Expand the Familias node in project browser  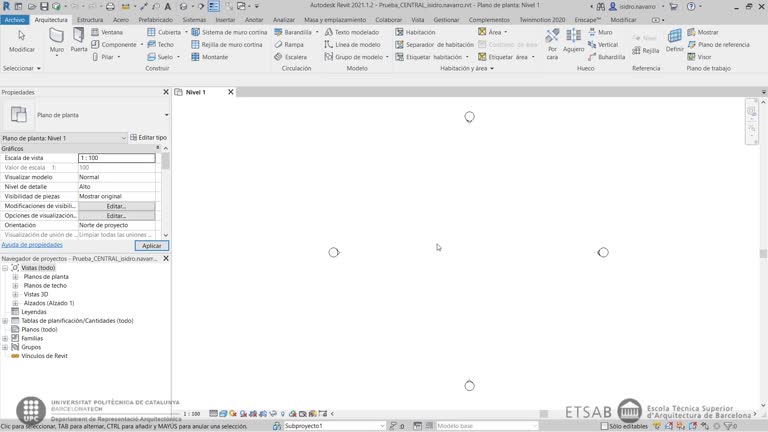(5, 338)
